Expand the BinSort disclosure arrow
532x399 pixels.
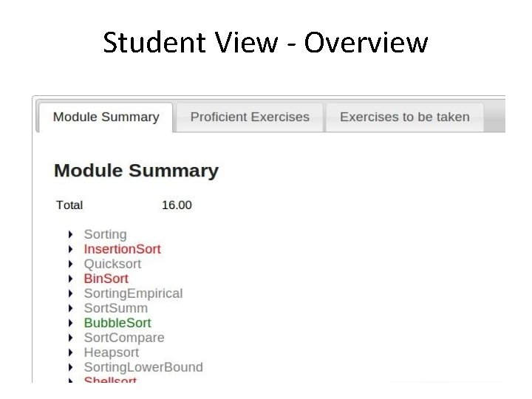point(71,279)
